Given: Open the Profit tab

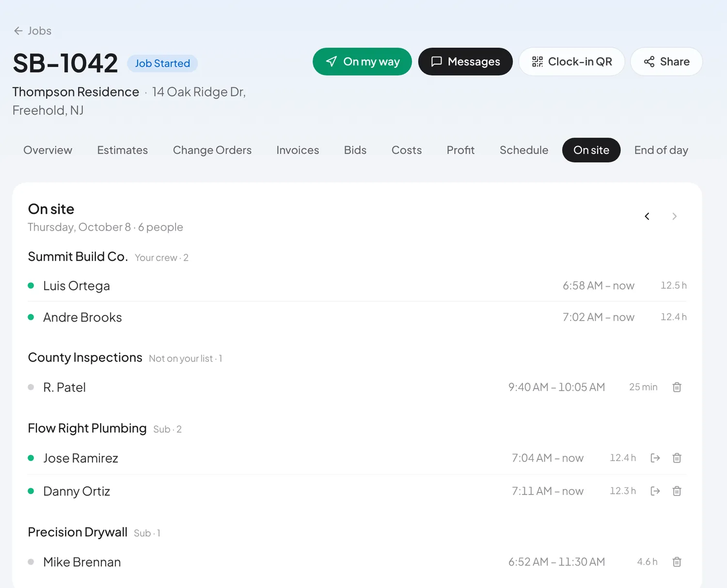Looking at the screenshot, I should 460,150.
